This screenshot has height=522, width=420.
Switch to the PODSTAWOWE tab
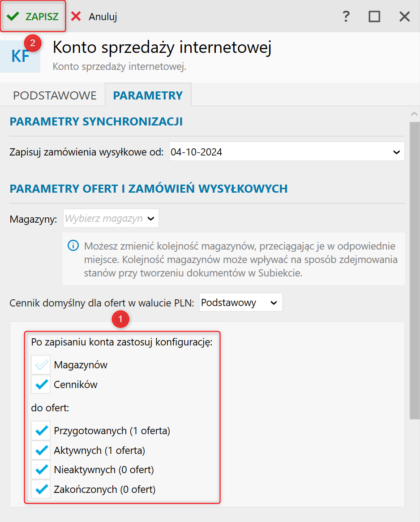[55, 95]
